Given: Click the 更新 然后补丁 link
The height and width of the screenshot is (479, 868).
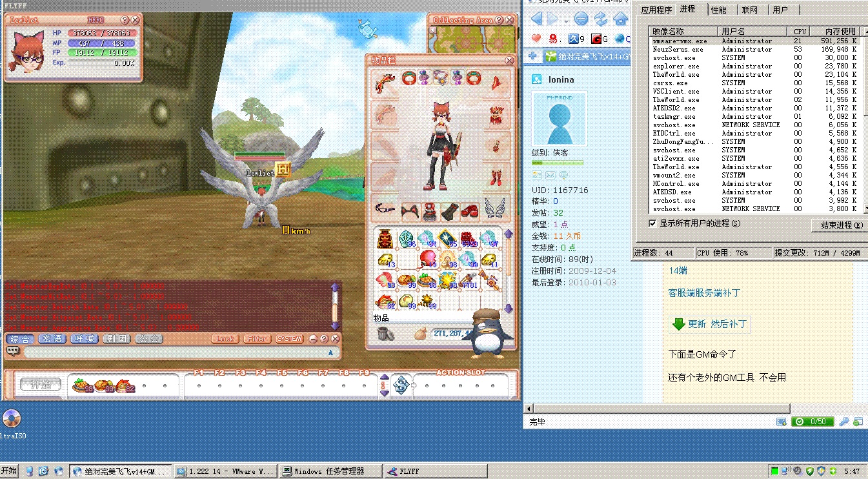Looking at the screenshot, I should tap(718, 324).
